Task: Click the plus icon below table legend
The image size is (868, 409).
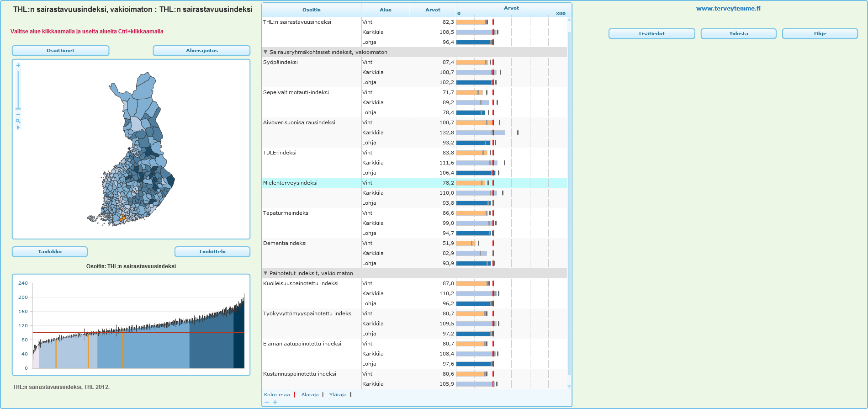Action: (x=275, y=402)
